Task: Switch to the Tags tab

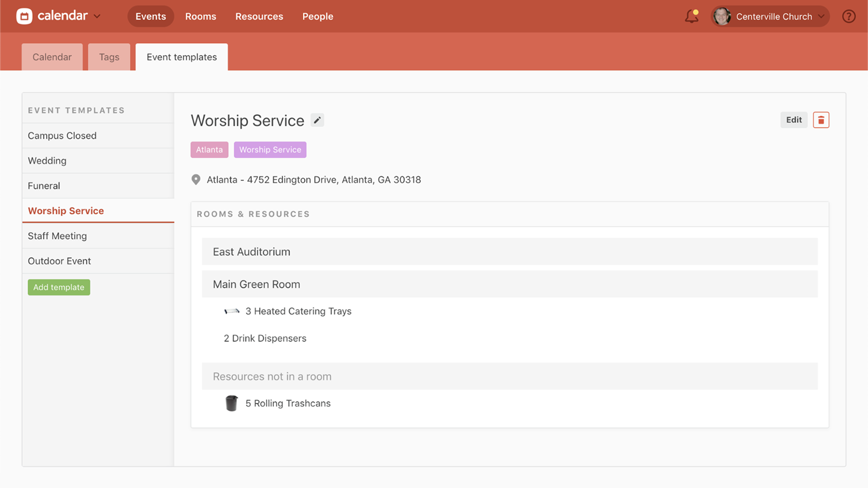Action: click(108, 57)
